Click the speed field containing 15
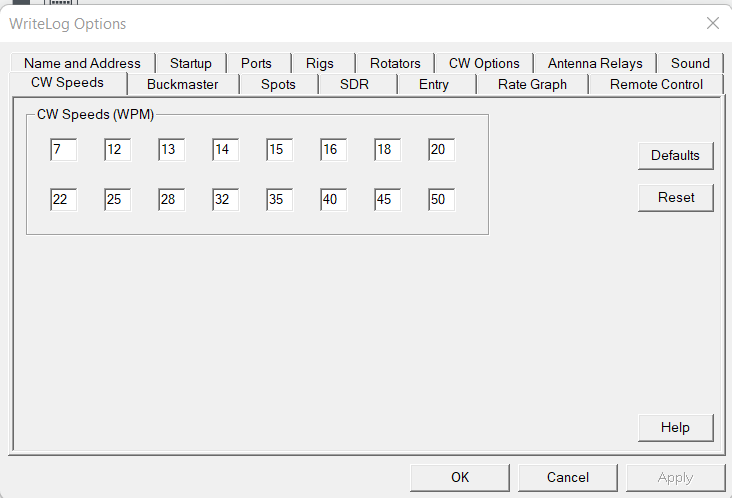This screenshot has height=498, width=732. tap(280, 149)
